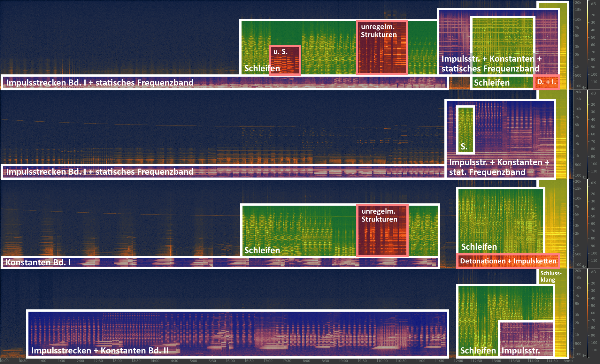Click the 20k frequency label of the top track
Image resolution: width=600 pixels, height=364 pixels.
tap(578, 3)
